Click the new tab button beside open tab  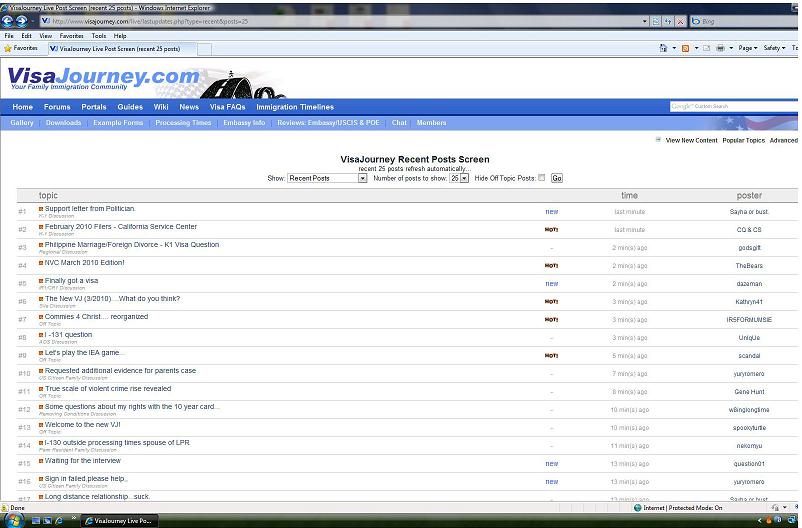click(204, 49)
